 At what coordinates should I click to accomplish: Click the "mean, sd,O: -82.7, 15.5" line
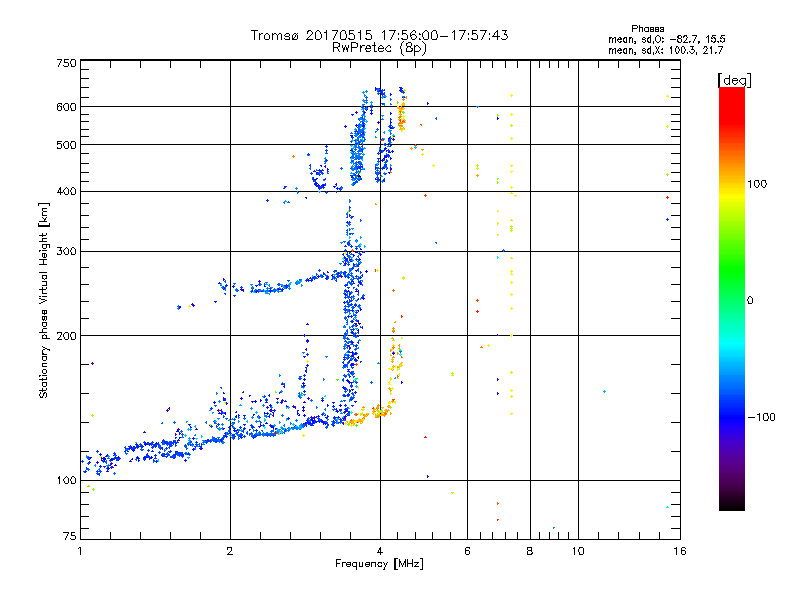(x=666, y=39)
